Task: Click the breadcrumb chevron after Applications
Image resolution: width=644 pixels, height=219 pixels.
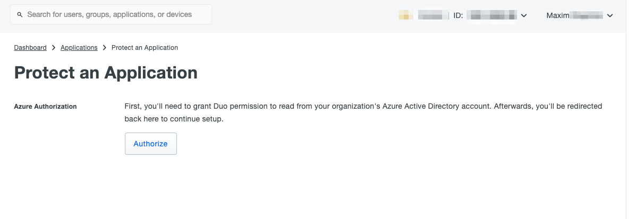Action: pyautogui.click(x=105, y=48)
